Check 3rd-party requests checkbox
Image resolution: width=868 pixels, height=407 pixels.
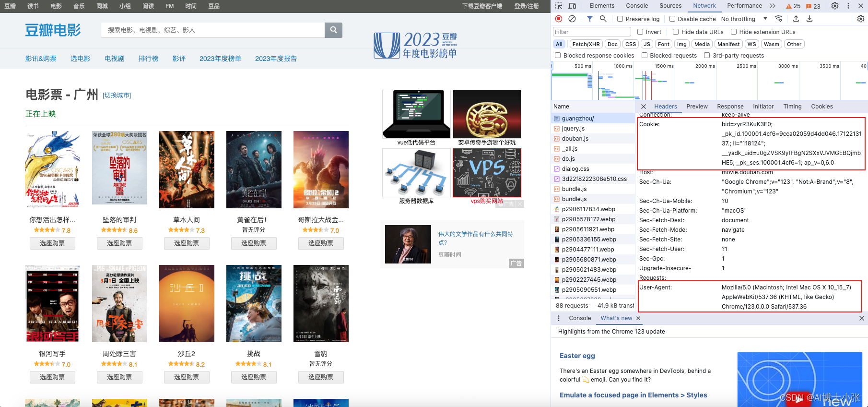707,55
